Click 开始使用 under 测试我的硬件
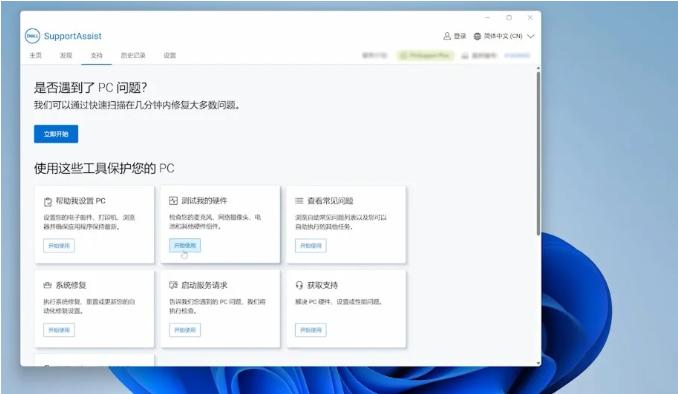The image size is (678, 394). (x=185, y=246)
